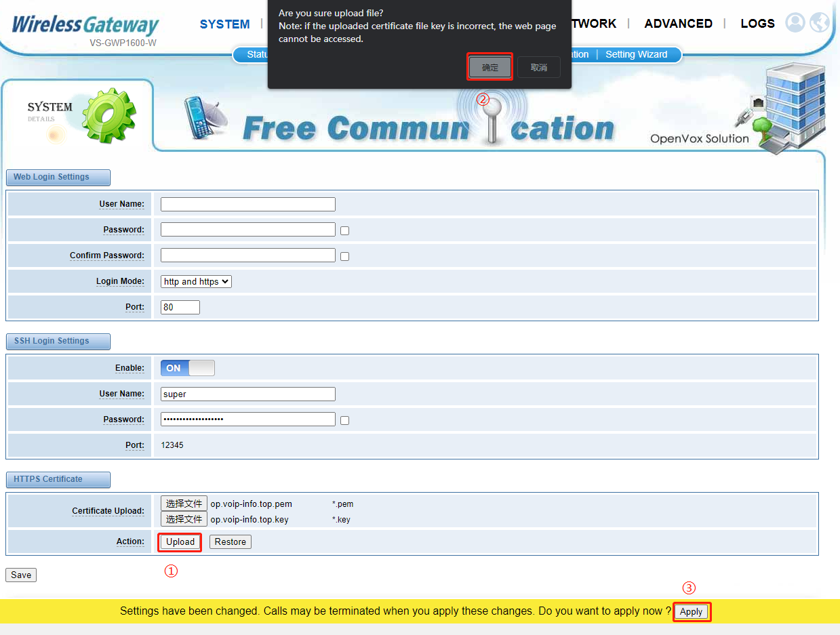The height and width of the screenshot is (635, 840).
Task: Click the HTTPS Certificate section header
Action: click(x=58, y=479)
